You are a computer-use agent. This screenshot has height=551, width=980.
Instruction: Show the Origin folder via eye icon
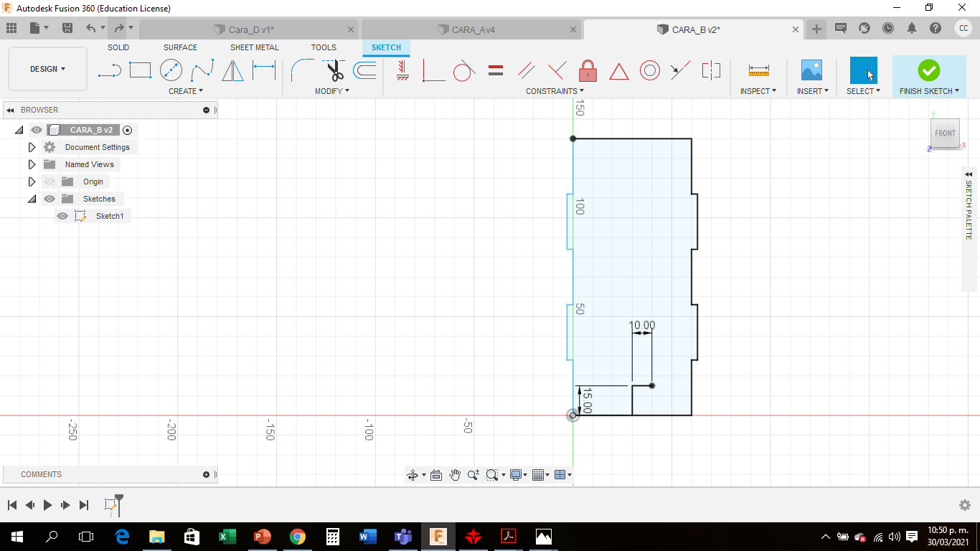point(50,182)
